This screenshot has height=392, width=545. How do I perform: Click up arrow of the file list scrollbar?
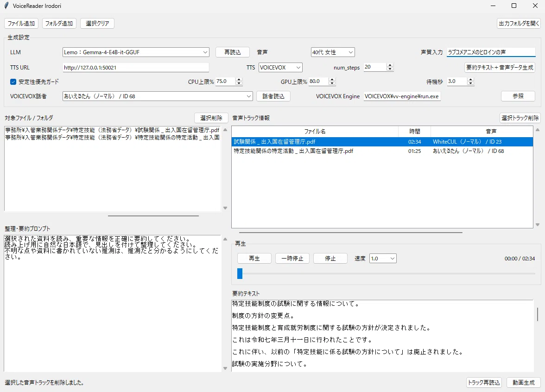click(x=225, y=130)
